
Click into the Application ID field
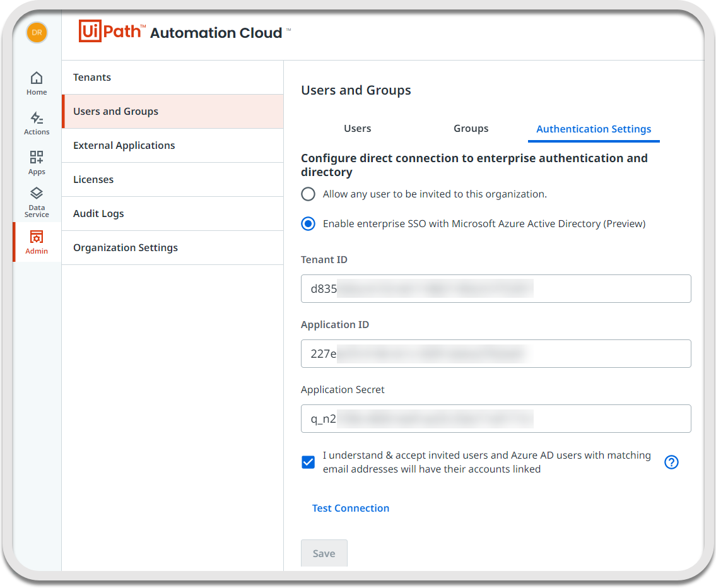click(496, 353)
